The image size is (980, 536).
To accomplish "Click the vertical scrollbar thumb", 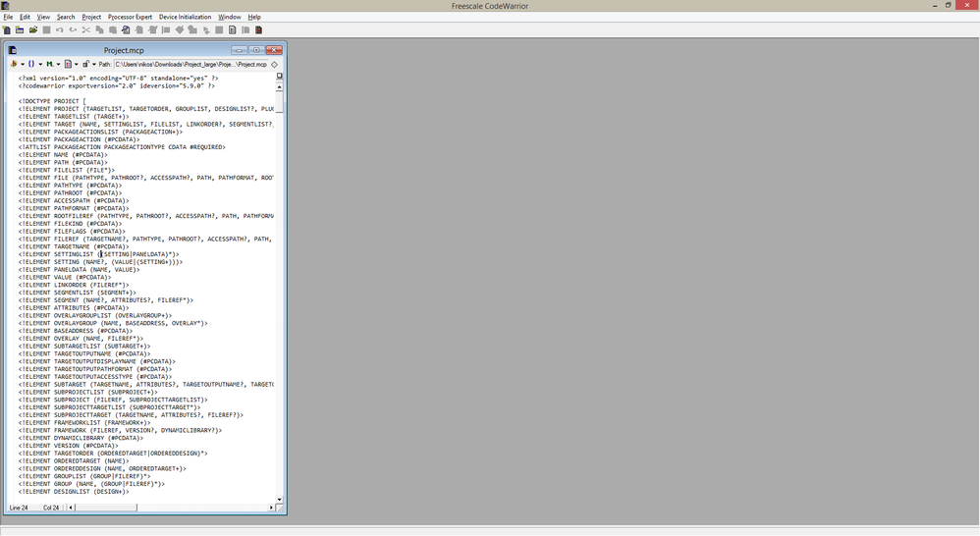I will (280, 102).
